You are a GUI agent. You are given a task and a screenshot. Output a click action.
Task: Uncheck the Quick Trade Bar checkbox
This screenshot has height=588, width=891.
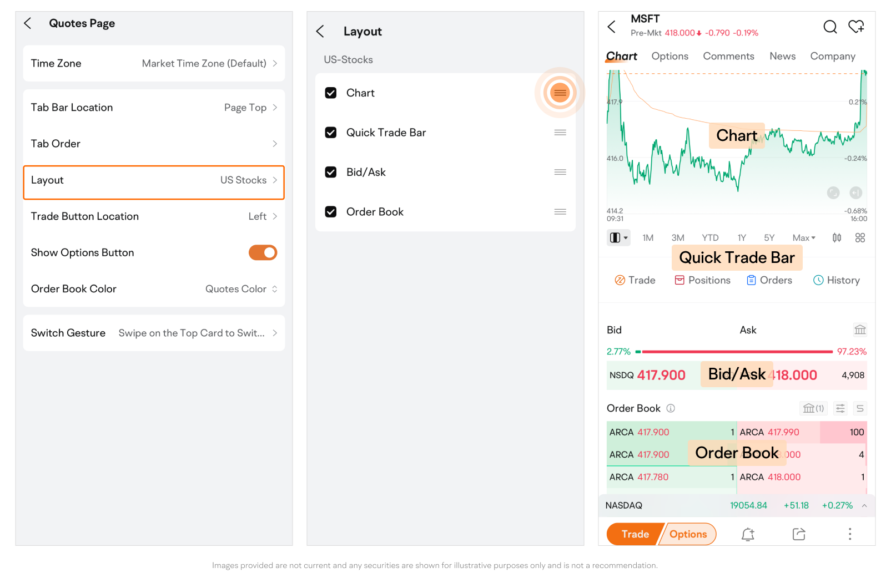(331, 133)
